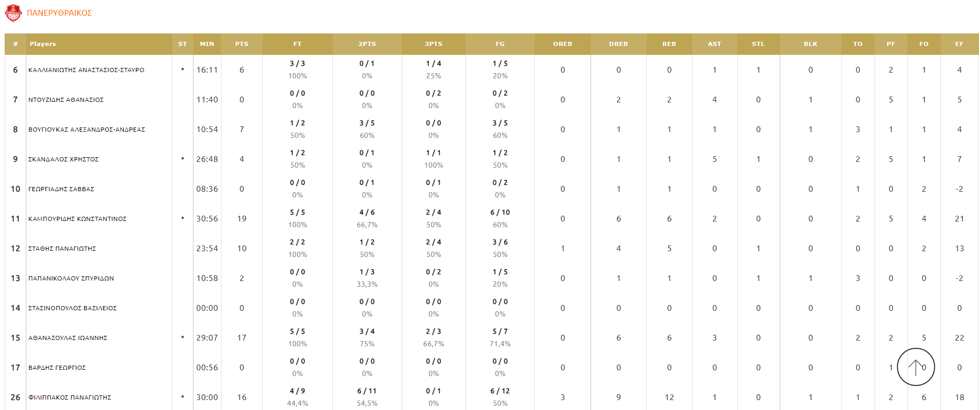The width and height of the screenshot is (980, 410).
Task: Click the EF efficiency column header
Action: pyautogui.click(x=959, y=44)
